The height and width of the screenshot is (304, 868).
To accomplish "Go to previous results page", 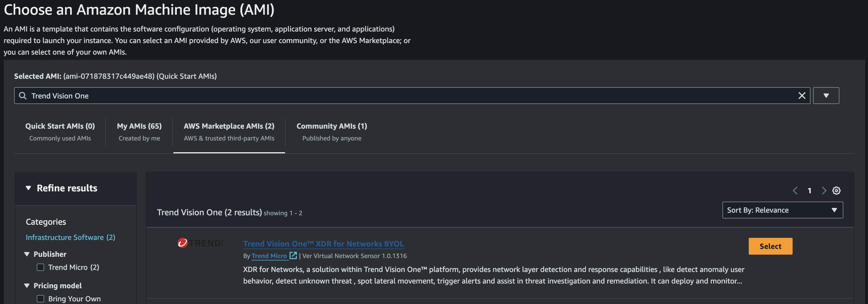I will [795, 191].
